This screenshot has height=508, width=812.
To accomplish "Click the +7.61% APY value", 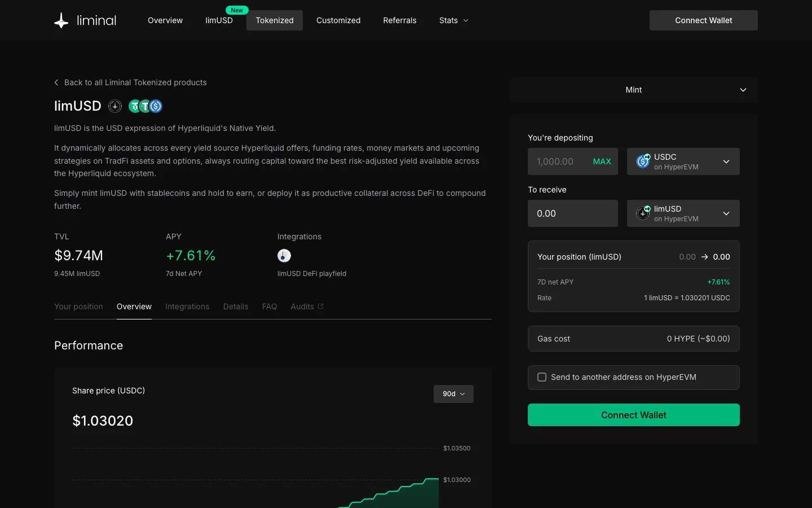I will point(191,256).
